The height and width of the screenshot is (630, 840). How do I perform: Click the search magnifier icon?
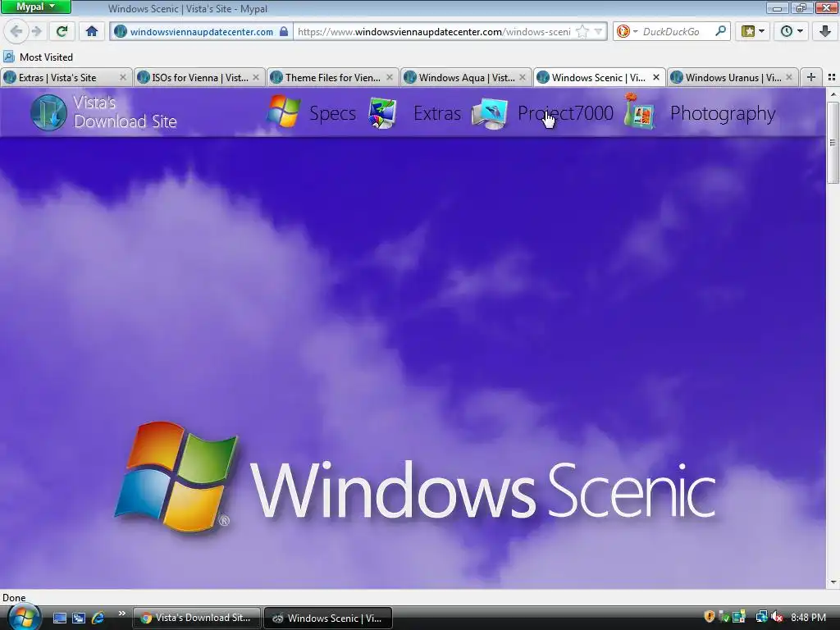(x=720, y=31)
